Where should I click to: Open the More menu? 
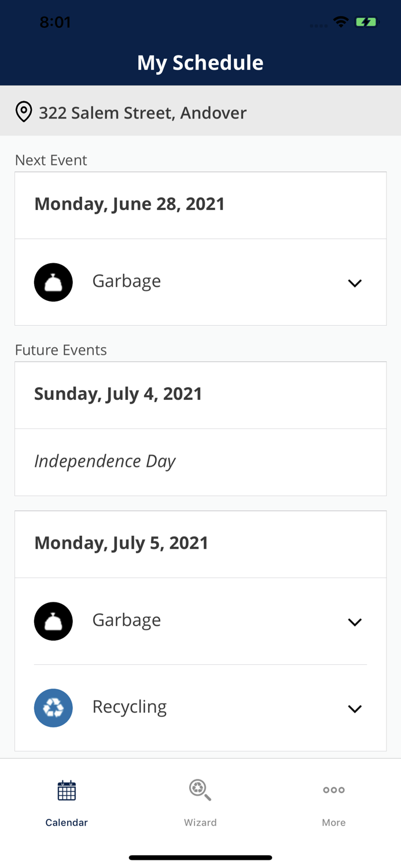[x=334, y=803]
